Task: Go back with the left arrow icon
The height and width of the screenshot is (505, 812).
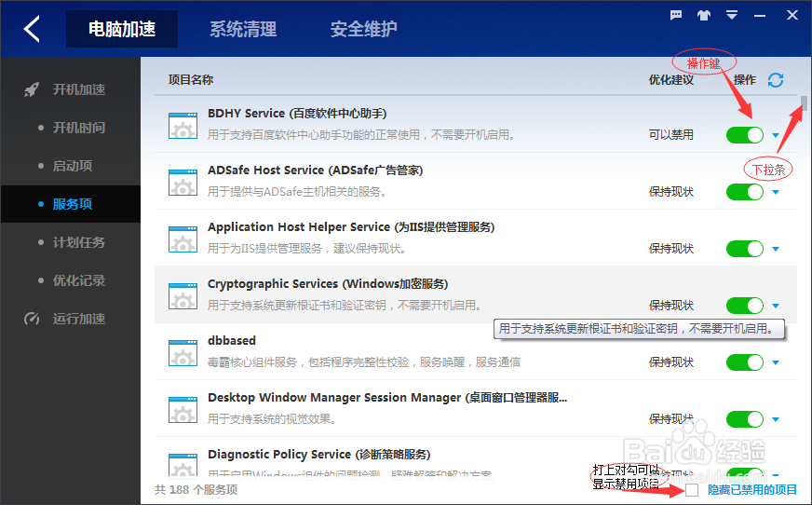Action: pos(32,29)
